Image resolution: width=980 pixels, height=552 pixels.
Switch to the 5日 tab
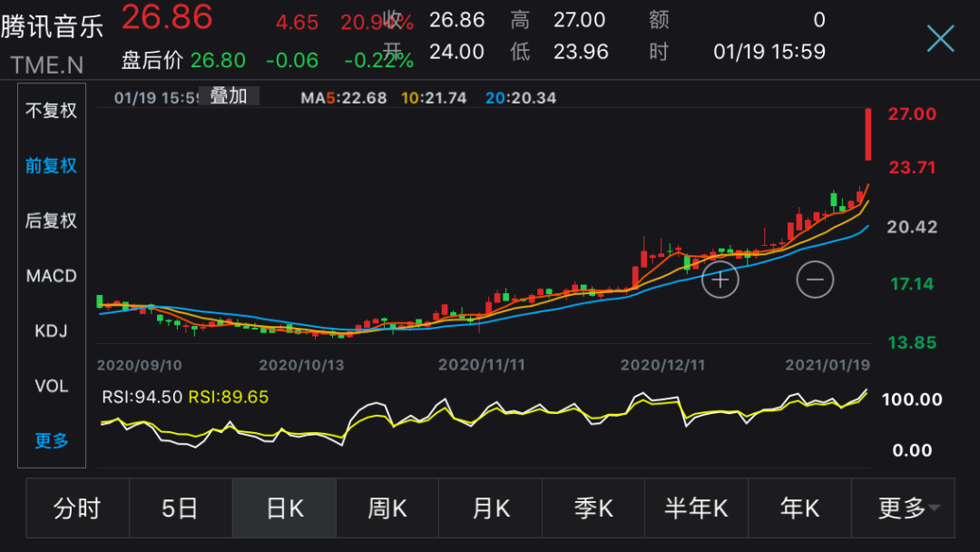(181, 508)
